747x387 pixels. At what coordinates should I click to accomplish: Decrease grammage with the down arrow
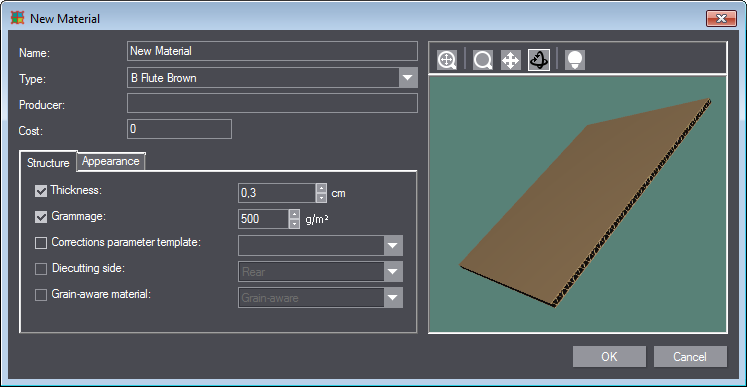click(x=294, y=223)
